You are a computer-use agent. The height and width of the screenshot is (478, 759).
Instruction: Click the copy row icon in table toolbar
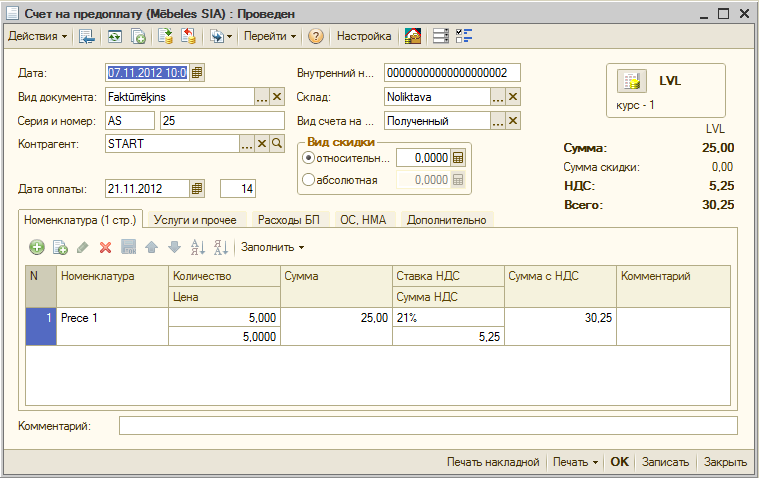(x=60, y=247)
